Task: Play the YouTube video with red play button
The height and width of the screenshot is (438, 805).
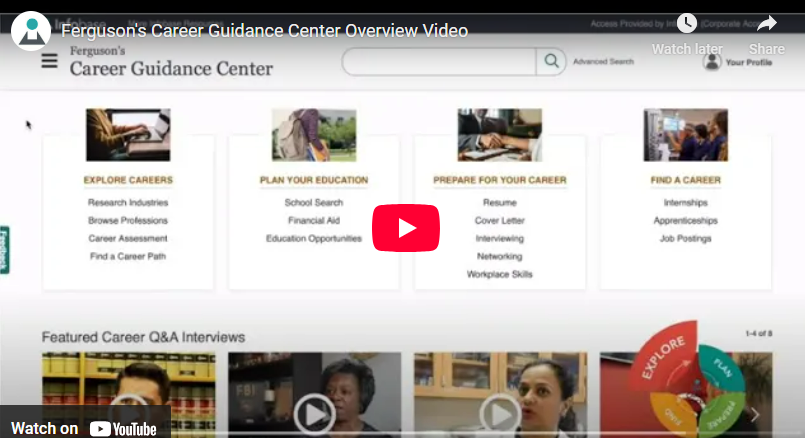Action: (x=406, y=228)
